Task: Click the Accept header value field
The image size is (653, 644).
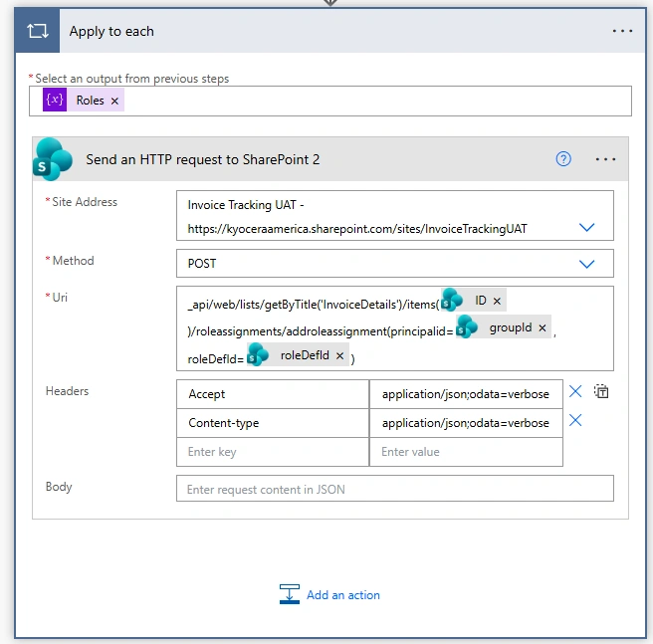Action: tap(466, 394)
